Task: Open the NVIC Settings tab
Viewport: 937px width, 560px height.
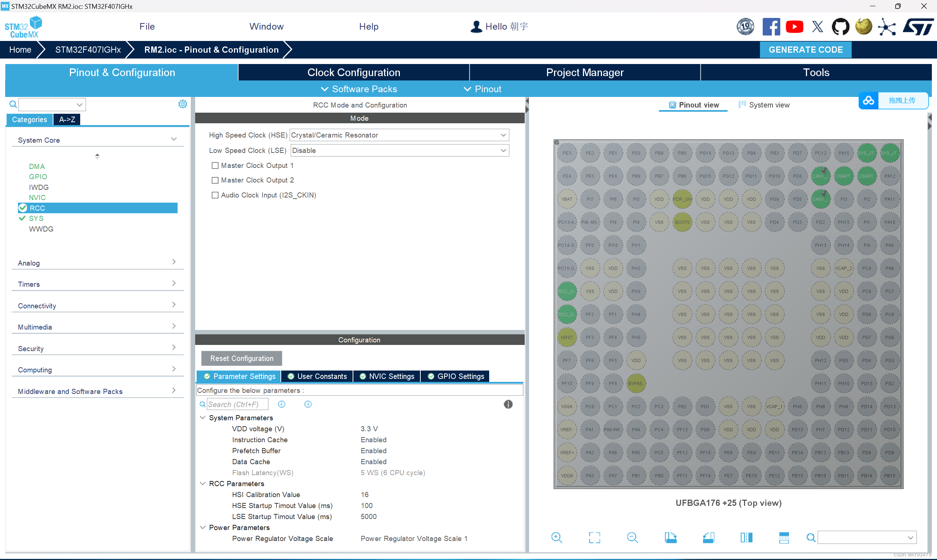Action: click(x=387, y=376)
